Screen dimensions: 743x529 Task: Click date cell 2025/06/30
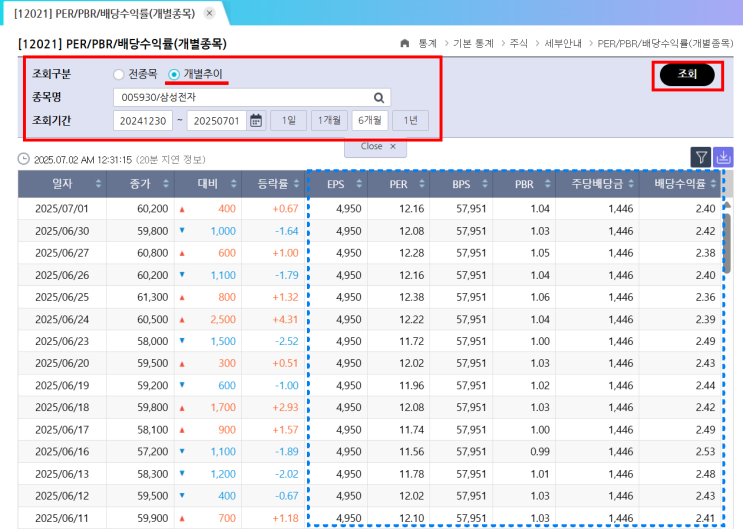tap(62, 231)
